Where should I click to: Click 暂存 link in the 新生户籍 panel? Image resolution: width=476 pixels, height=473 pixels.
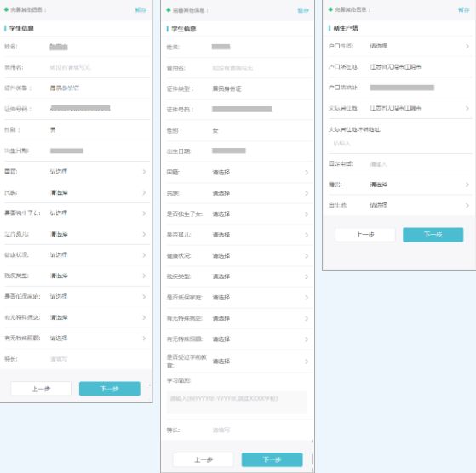click(463, 10)
